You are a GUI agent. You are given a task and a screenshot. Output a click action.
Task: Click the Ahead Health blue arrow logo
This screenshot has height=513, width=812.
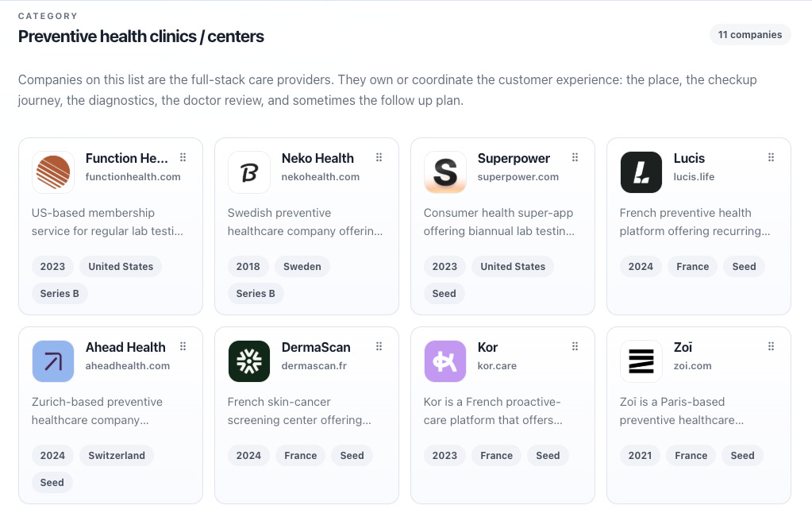point(53,361)
